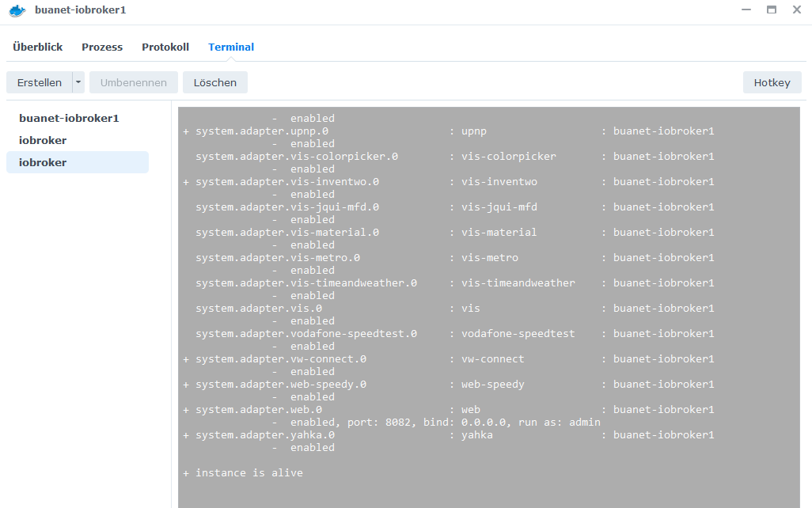Click the 'instance is alive' terminal line

249,473
